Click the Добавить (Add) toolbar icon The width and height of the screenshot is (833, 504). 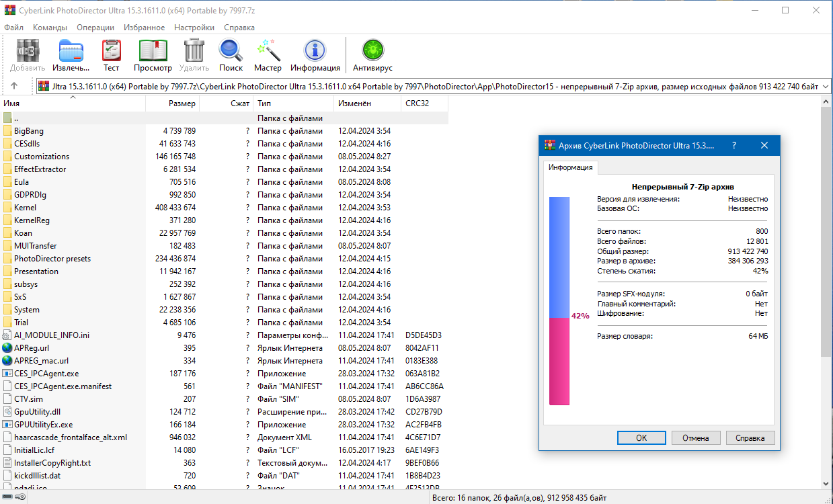click(28, 50)
